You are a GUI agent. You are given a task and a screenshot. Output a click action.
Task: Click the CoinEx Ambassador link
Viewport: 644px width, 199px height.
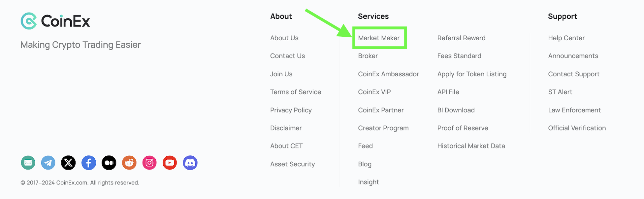(x=388, y=74)
